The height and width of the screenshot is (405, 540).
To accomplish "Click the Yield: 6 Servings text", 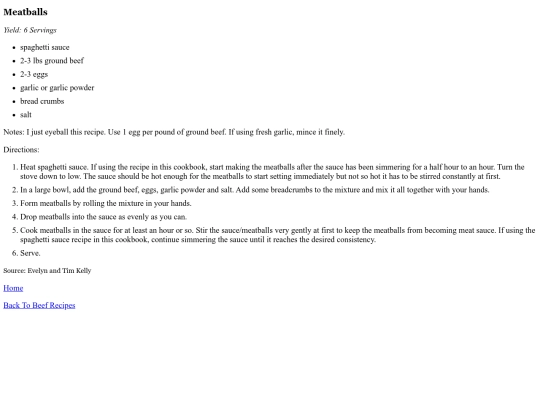I will point(30,30).
